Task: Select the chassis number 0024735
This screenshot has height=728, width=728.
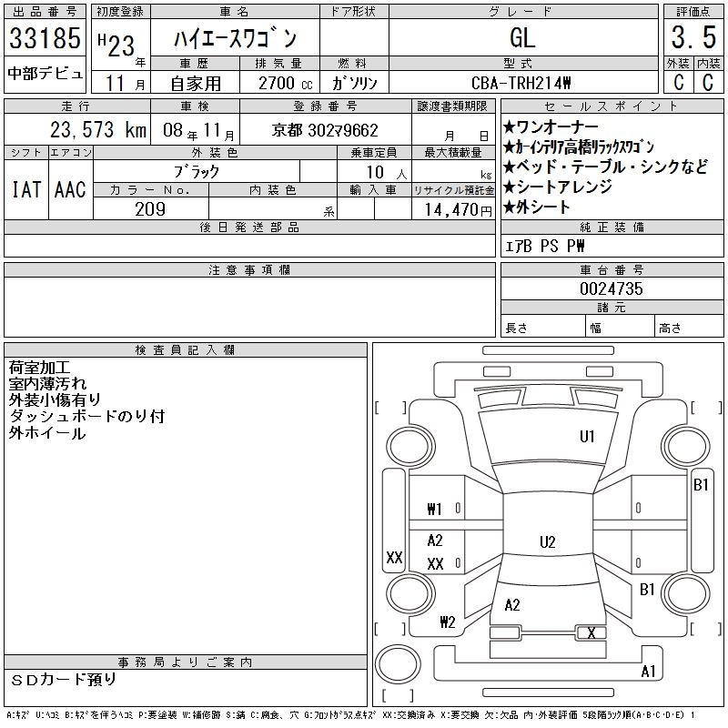Action: [612, 288]
